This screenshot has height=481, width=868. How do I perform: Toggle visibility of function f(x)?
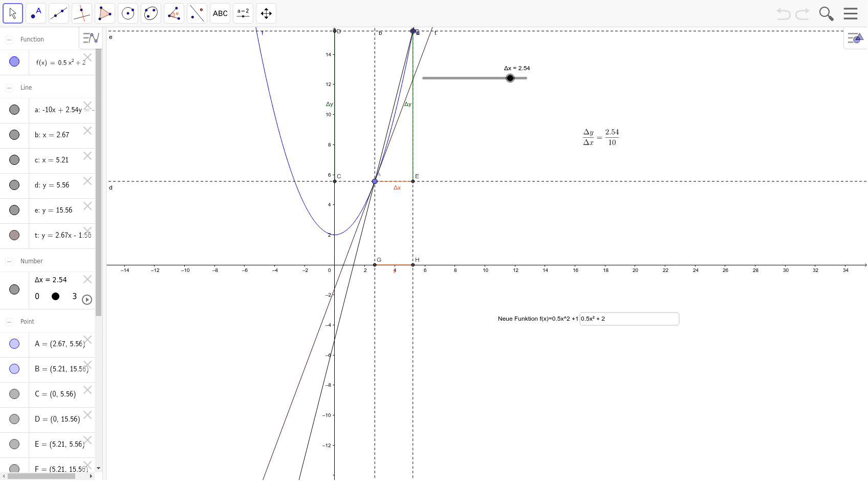click(x=14, y=61)
